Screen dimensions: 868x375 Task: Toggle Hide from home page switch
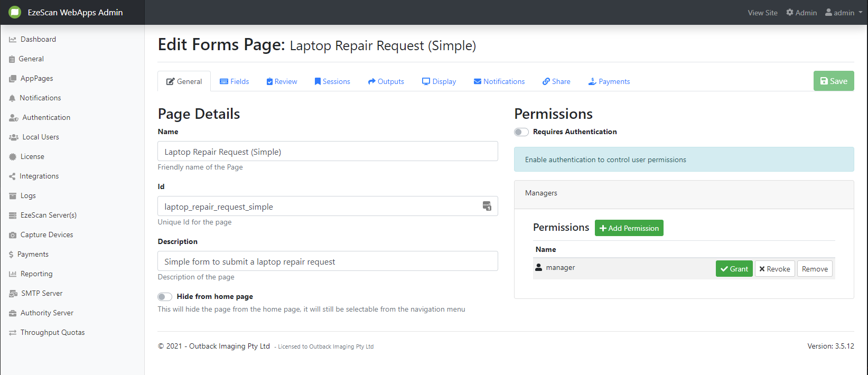coord(165,297)
